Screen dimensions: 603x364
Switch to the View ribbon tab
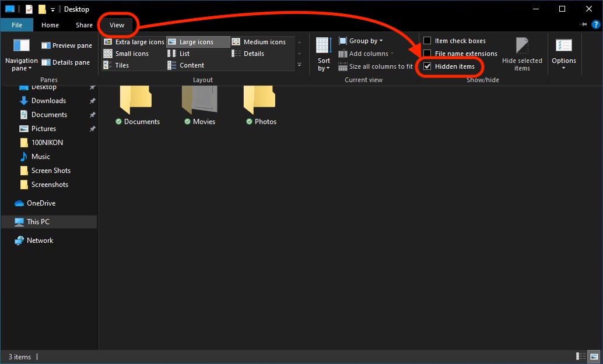pyautogui.click(x=117, y=25)
